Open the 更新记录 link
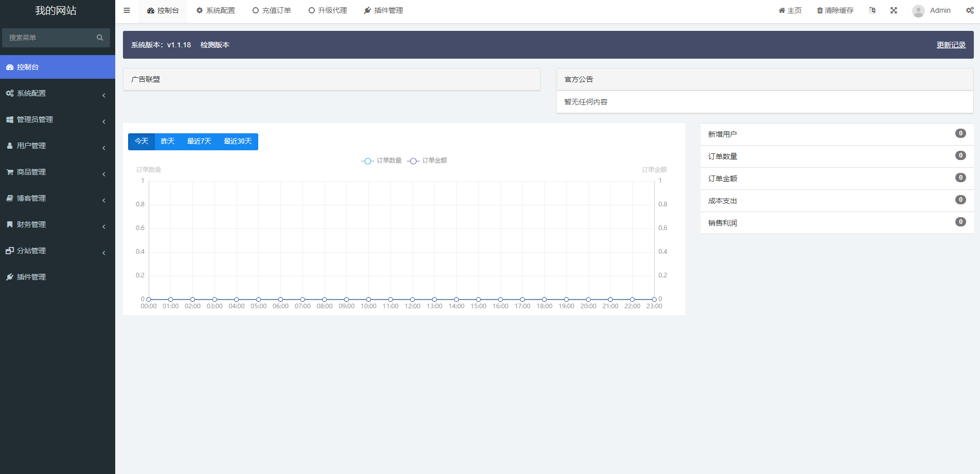 (951, 45)
